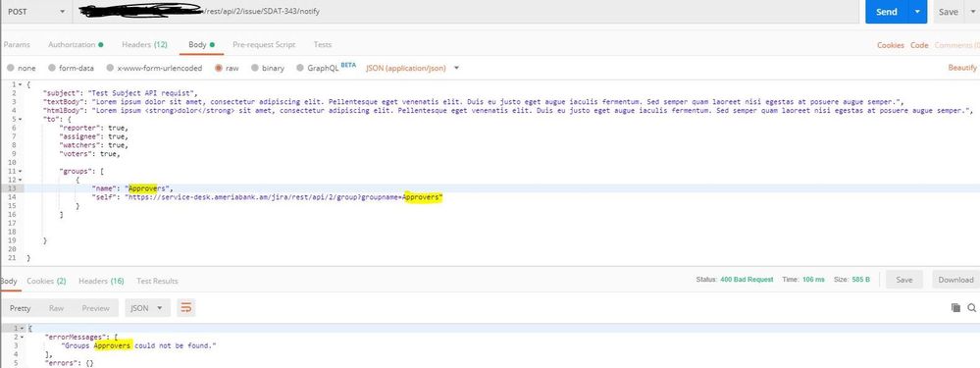Click the "Groups Approvers could not be found." message
This screenshot has height=368, width=980.
coord(138,344)
